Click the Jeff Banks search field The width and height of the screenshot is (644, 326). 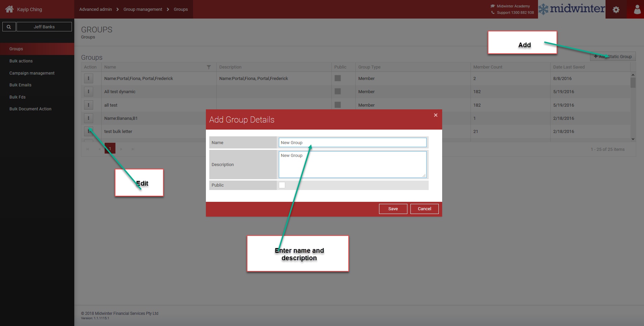pyautogui.click(x=44, y=27)
